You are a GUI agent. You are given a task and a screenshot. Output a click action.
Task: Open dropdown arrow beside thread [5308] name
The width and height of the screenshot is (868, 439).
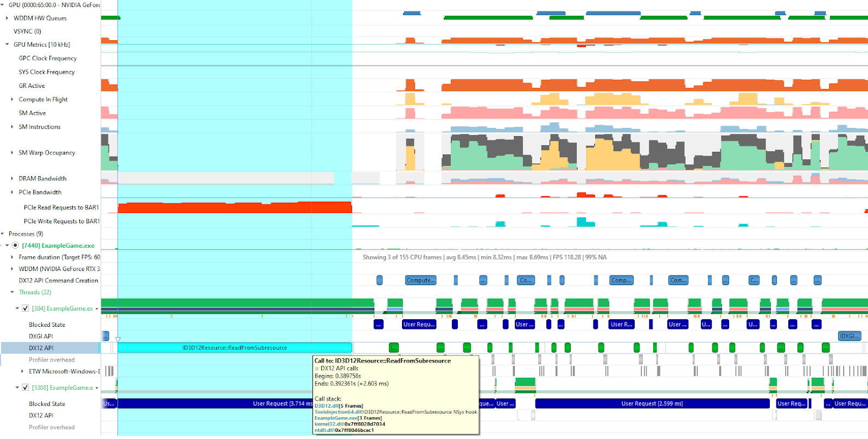click(x=97, y=388)
